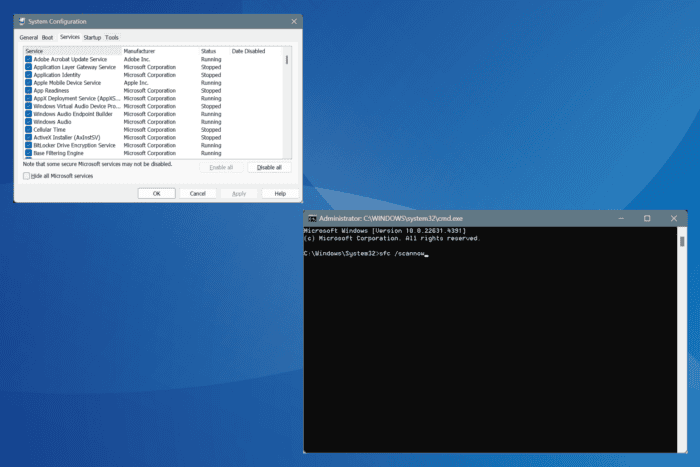700x467 pixels.
Task: Minimize the Command Prompt window
Action: (621, 218)
